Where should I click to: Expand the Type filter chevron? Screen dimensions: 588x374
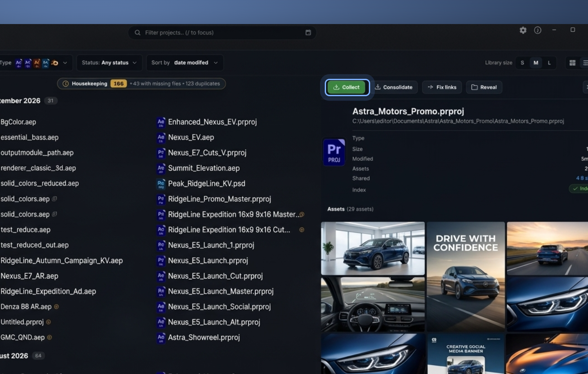pos(65,63)
